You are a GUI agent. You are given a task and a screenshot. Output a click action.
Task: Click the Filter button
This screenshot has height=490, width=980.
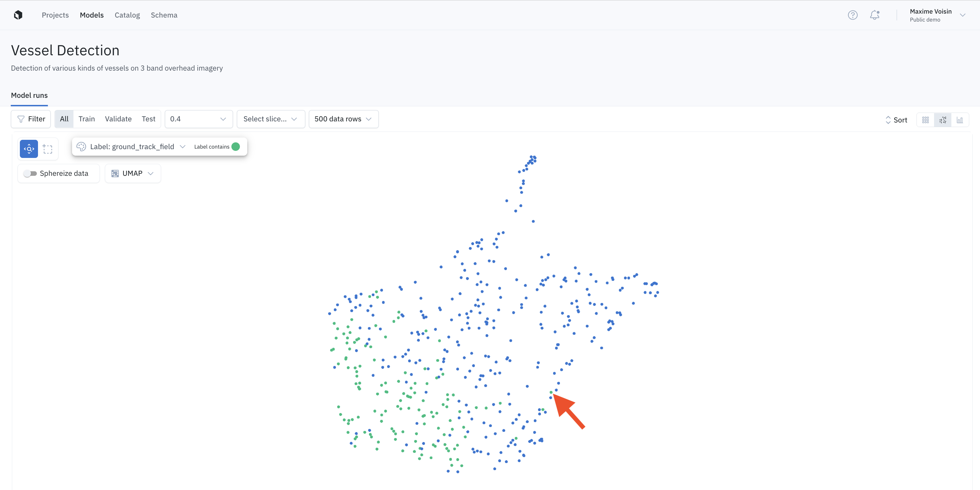[x=31, y=119]
